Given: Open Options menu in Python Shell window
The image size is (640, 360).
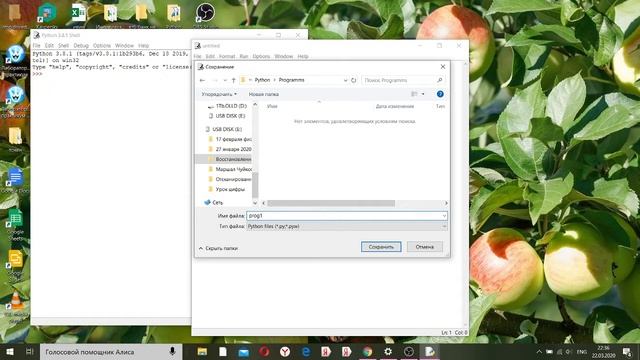Looking at the screenshot, I should [102, 45].
